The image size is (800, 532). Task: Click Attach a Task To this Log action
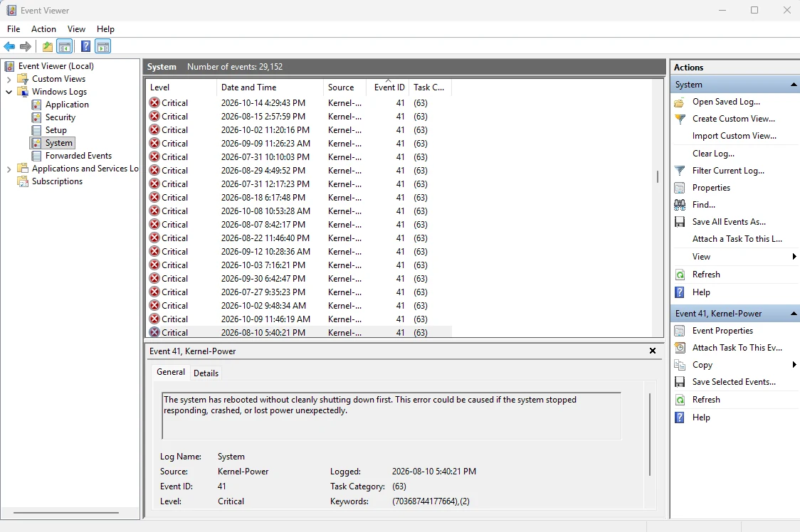737,239
